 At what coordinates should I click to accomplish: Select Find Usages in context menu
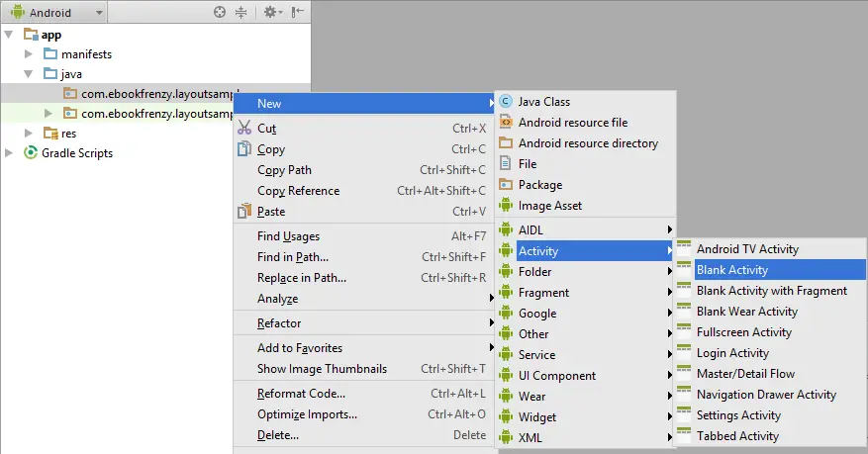pyautogui.click(x=289, y=236)
